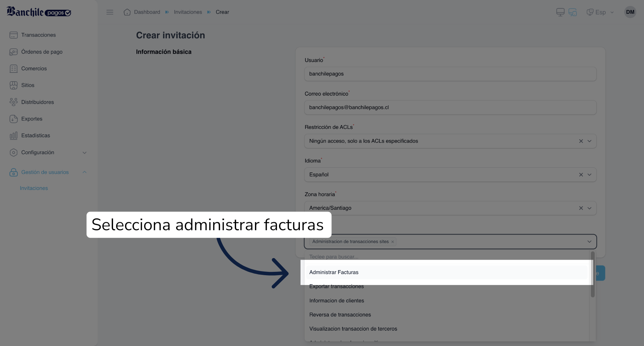
Task: Select Visualizacion transaccion de terceros option
Action: [447, 329]
